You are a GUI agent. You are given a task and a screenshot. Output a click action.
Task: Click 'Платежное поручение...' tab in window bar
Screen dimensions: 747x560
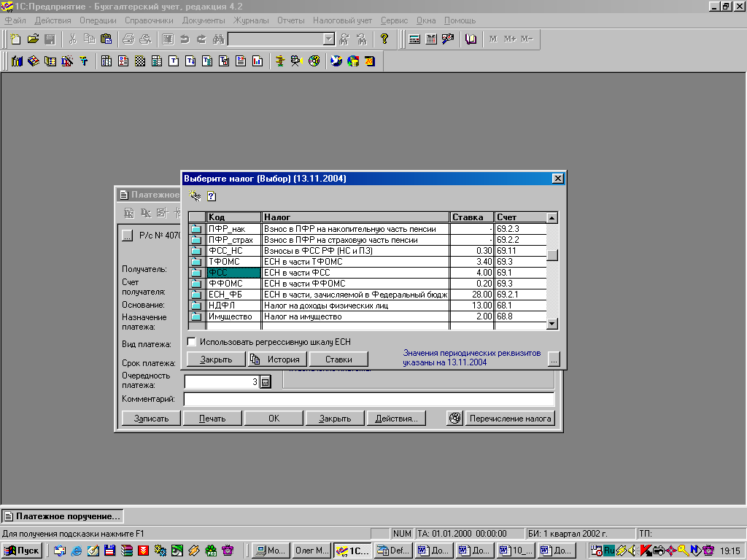[x=63, y=516]
